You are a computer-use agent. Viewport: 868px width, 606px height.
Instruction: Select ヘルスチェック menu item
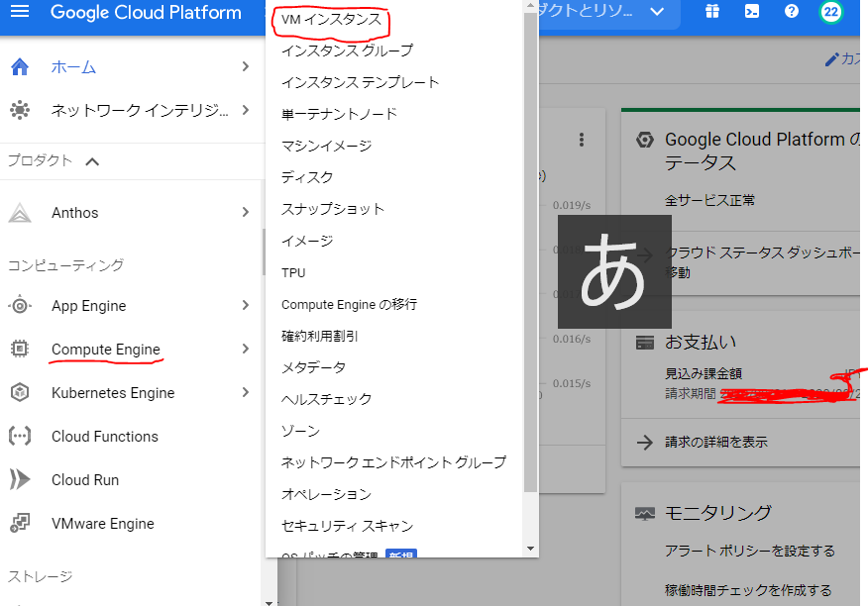coord(327,399)
